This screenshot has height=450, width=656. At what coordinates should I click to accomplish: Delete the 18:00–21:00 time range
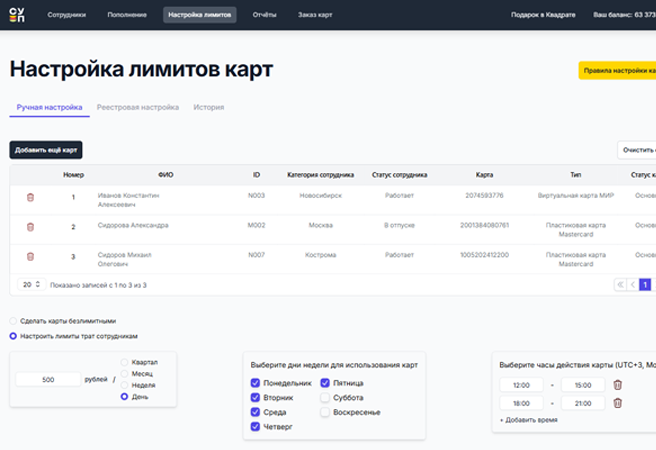point(617,403)
